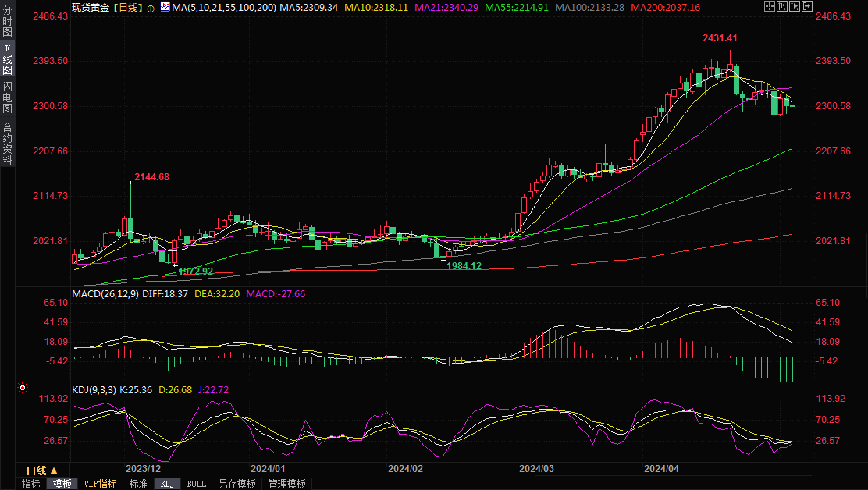Switch to the BOLL indicator template
This screenshot has width=868, height=490.
pyautogui.click(x=197, y=484)
